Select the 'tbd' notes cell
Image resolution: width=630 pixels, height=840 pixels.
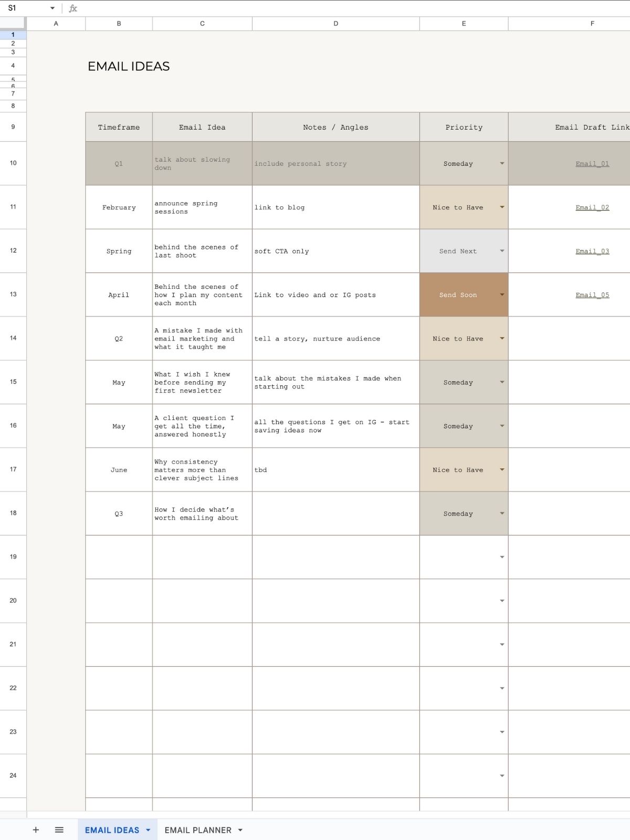pos(335,470)
